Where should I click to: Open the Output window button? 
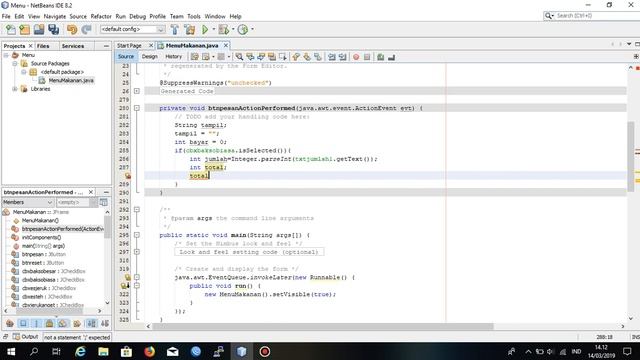click(x=26, y=337)
